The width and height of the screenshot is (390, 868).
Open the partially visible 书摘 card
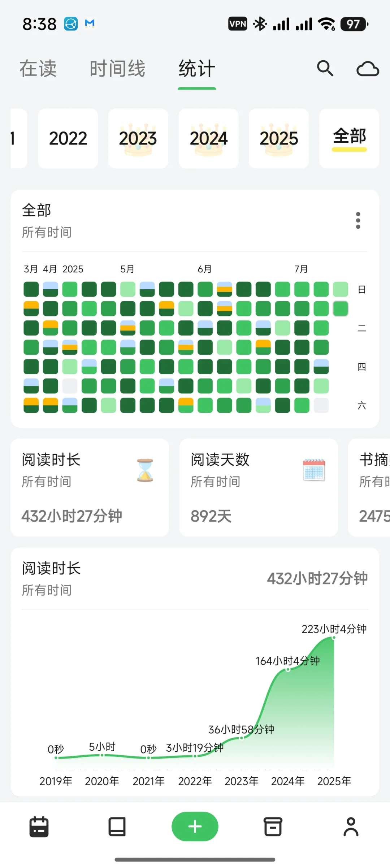[369, 488]
